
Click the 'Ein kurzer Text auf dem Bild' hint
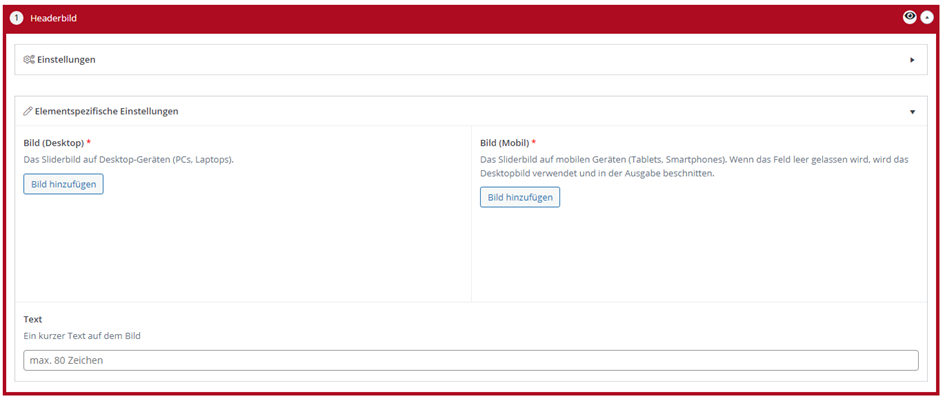[82, 336]
